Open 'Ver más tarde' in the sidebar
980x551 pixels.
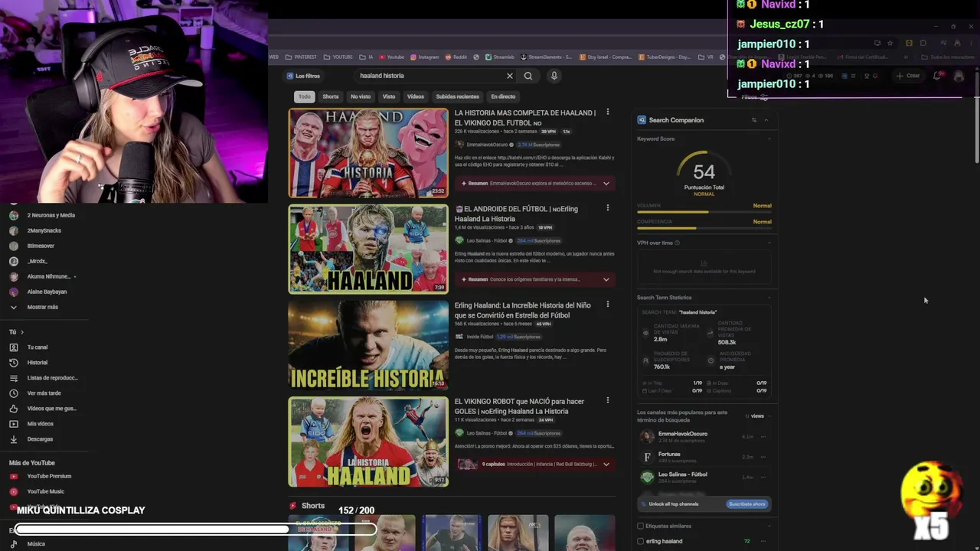click(x=44, y=393)
